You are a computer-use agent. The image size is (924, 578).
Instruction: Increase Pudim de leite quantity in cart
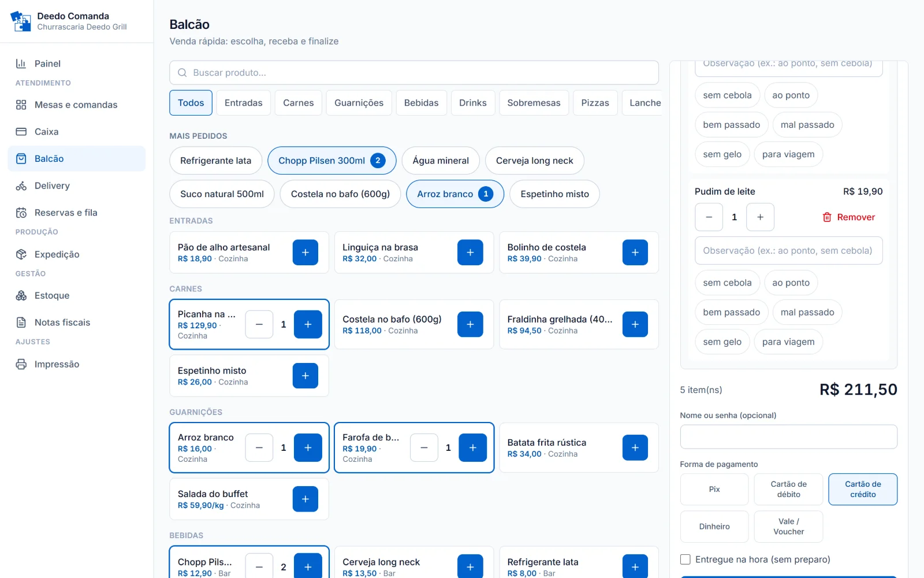point(760,217)
